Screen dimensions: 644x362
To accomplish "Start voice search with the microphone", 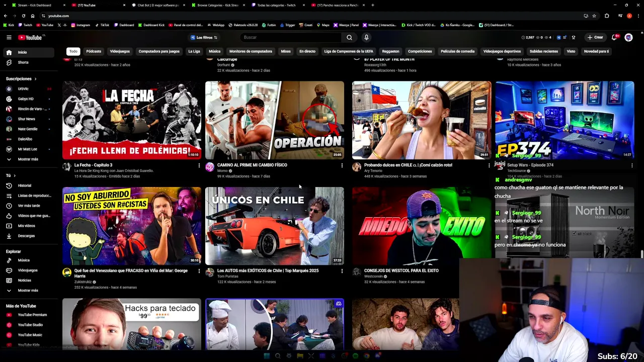I will 366,37.
